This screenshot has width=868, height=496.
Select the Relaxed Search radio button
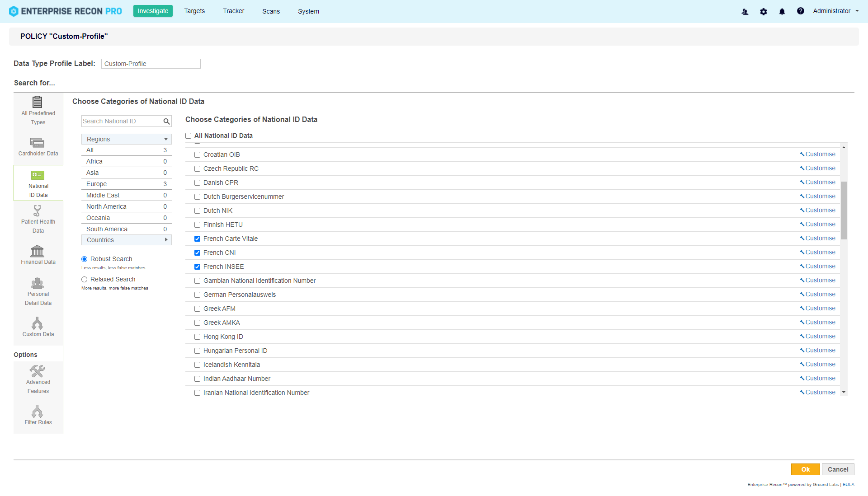84,279
